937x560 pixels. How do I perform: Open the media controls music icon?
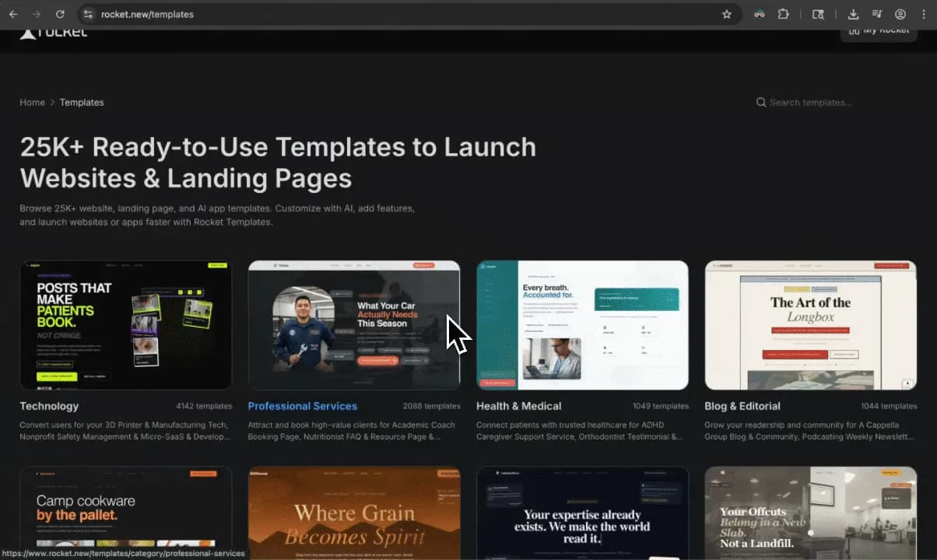[x=877, y=14]
